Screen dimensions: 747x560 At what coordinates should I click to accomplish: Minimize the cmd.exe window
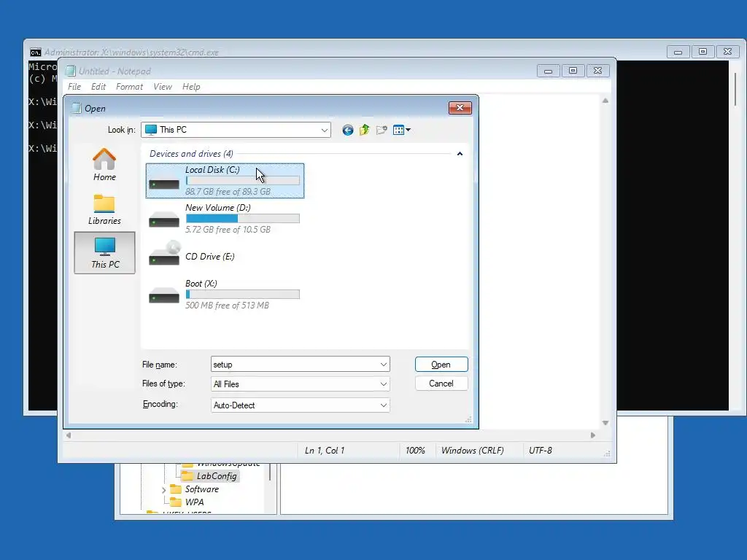(678, 52)
